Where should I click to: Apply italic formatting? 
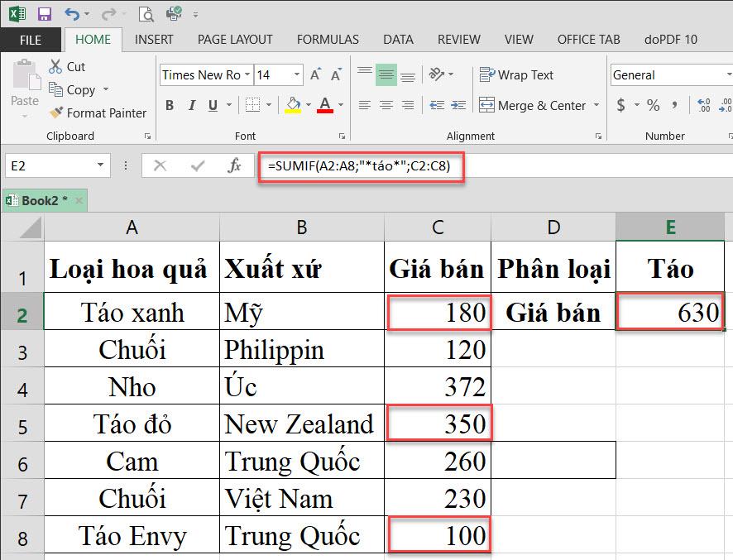pyautogui.click(x=192, y=106)
